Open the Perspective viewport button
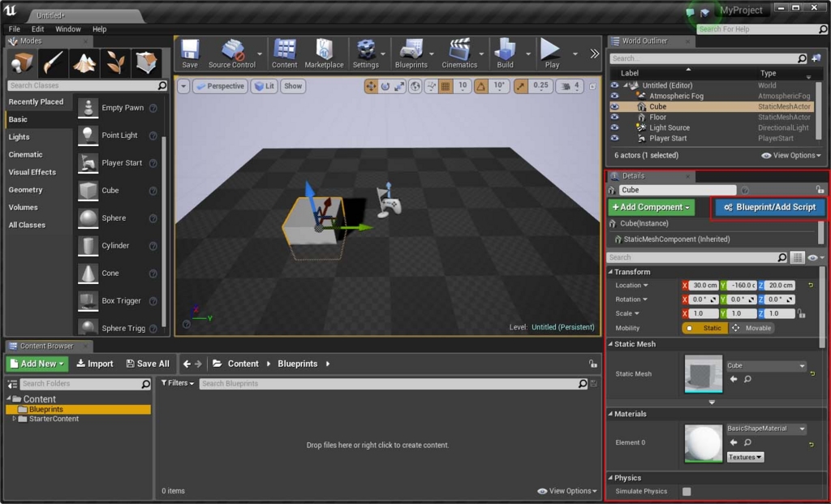831x504 pixels. (220, 86)
